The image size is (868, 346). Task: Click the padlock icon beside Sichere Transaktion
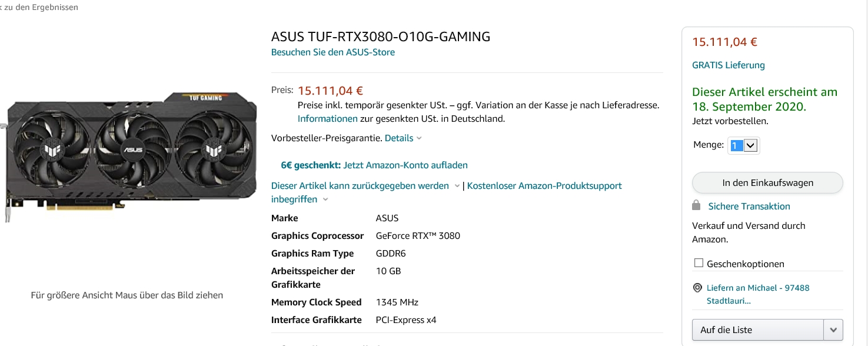point(697,205)
